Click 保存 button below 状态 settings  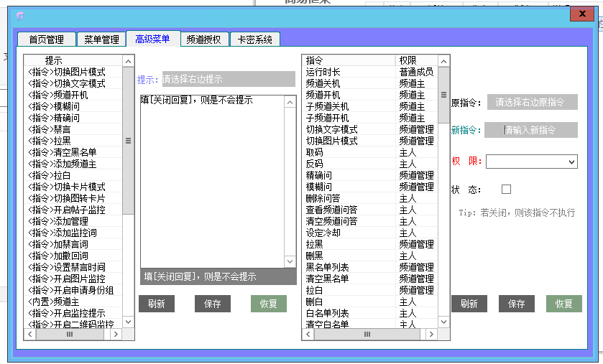[517, 304]
